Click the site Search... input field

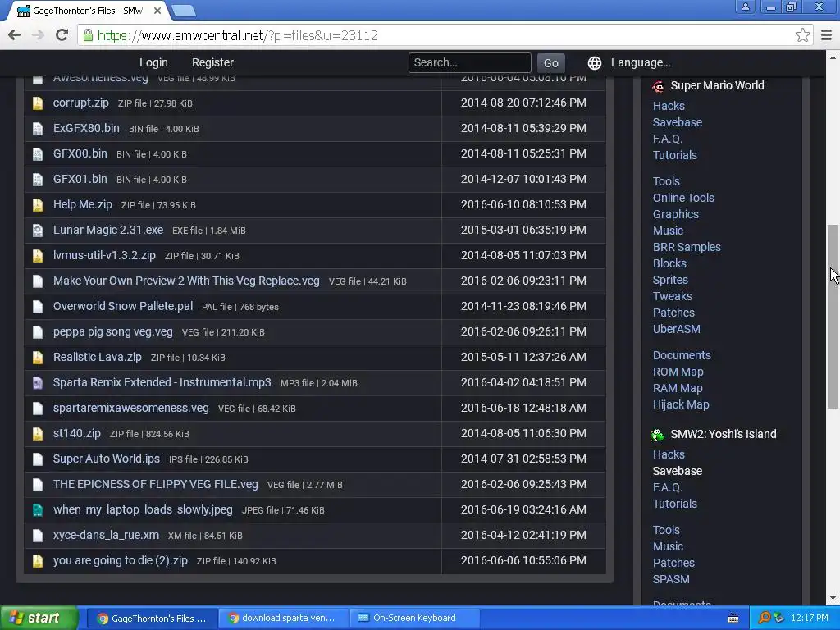coord(470,62)
